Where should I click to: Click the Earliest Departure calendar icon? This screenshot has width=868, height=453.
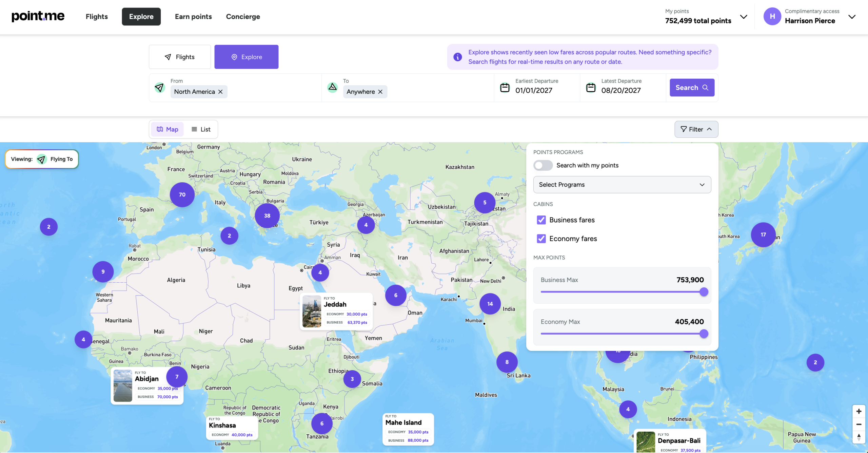[x=505, y=88]
